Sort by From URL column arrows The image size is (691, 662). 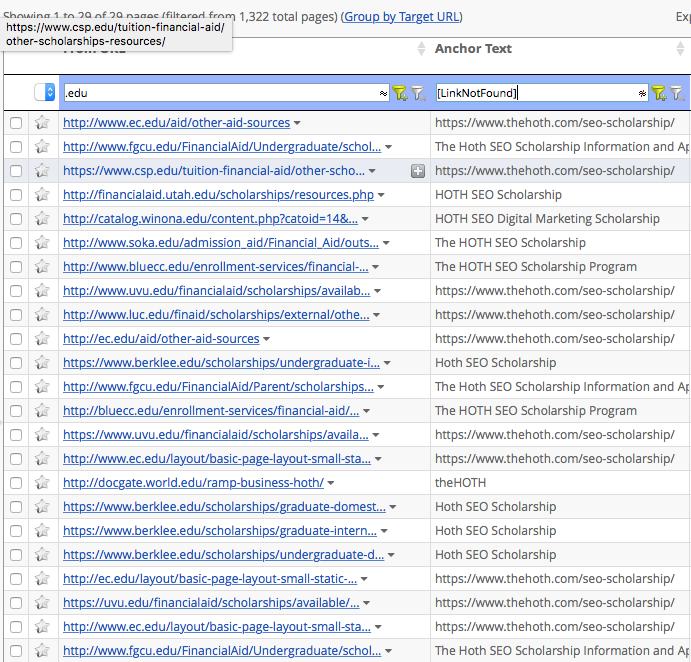coord(421,48)
